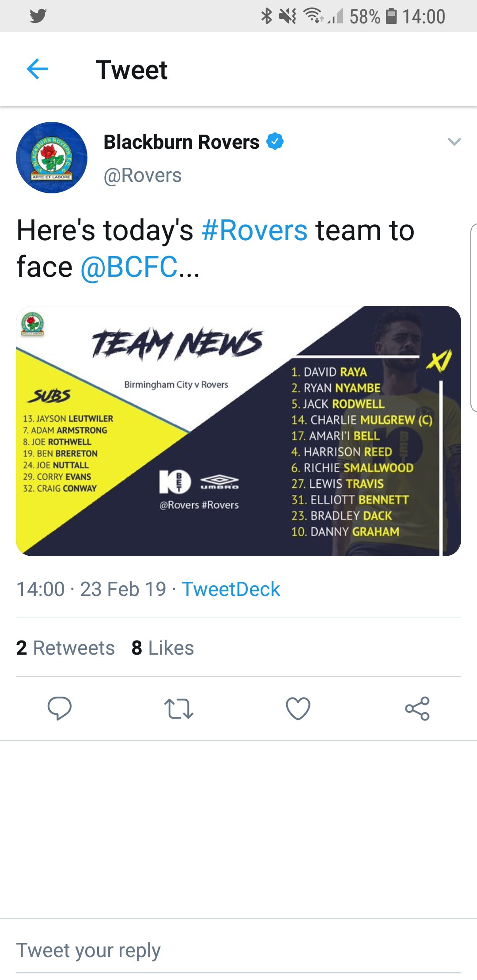Reply using the speech bubble icon

(x=60, y=709)
